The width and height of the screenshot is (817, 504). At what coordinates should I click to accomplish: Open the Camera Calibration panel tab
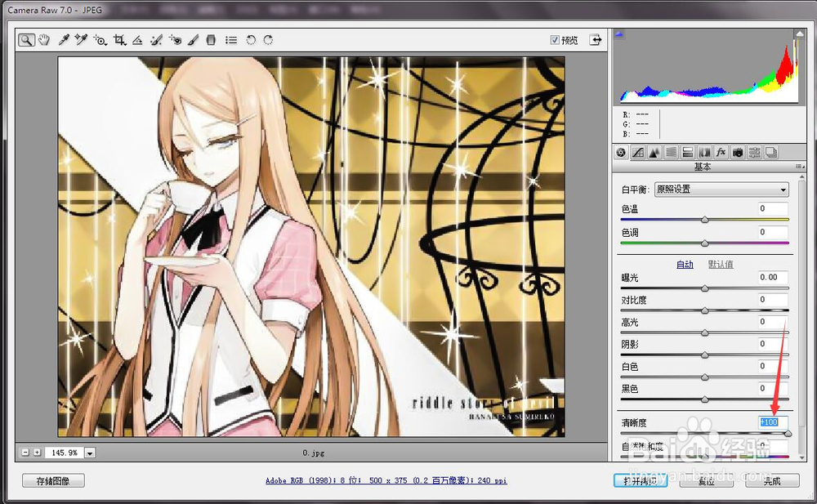click(738, 152)
